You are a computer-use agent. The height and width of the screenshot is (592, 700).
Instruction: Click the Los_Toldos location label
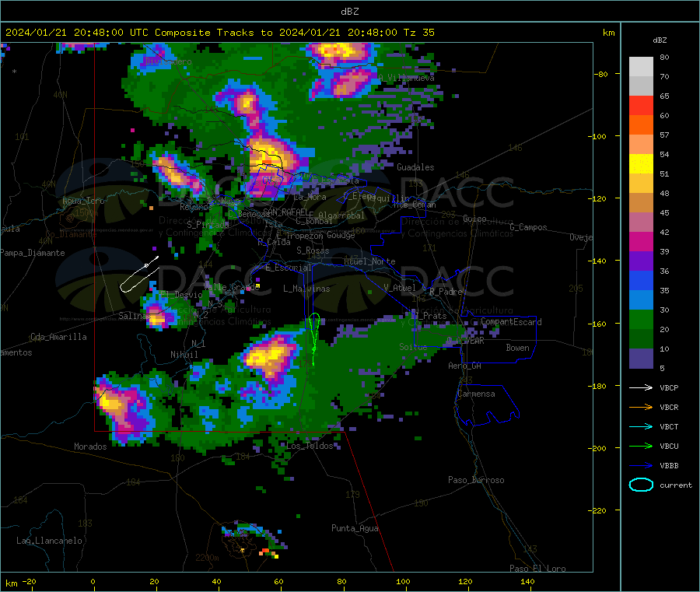310,446
